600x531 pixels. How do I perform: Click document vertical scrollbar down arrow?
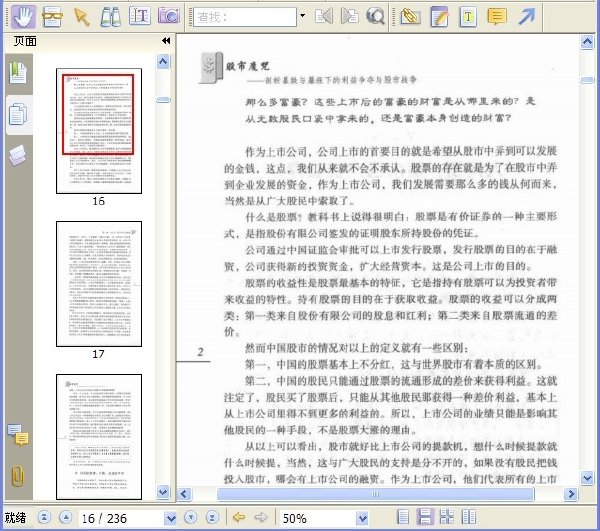pos(587,478)
